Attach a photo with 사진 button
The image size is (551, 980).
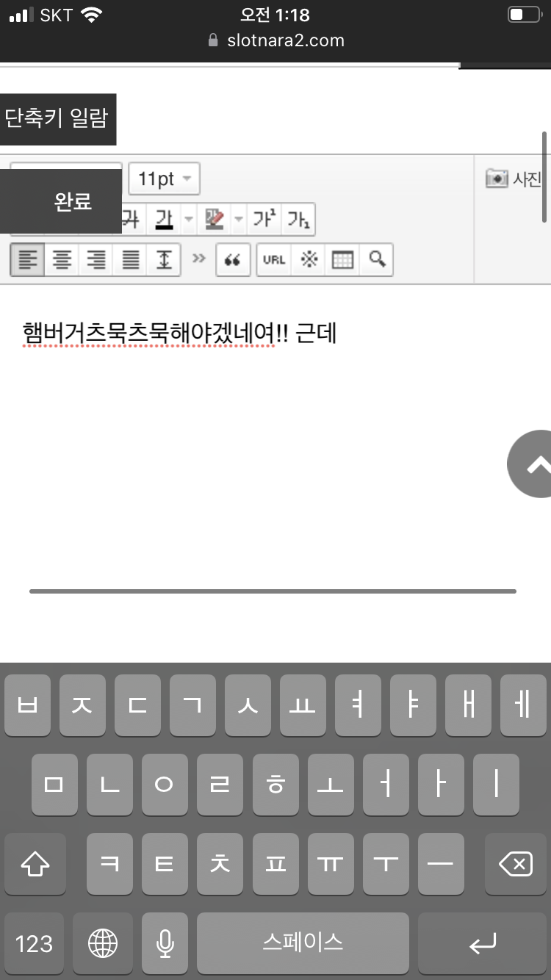pos(514,179)
